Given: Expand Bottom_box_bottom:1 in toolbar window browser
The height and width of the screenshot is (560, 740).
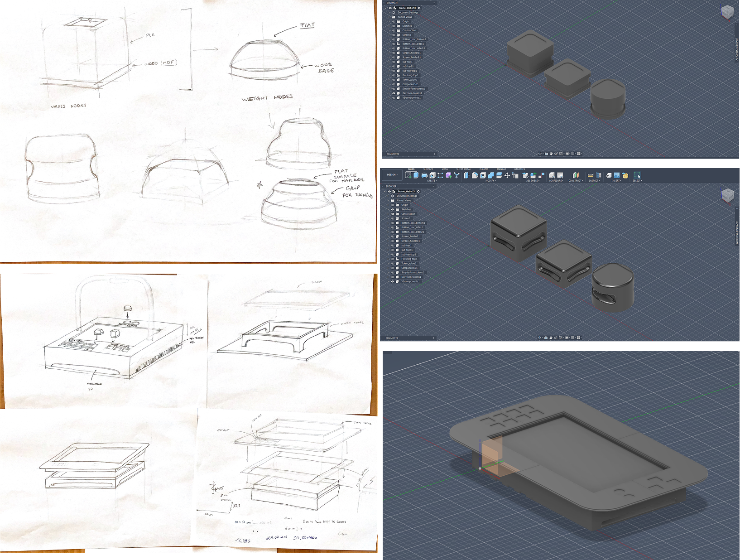Looking at the screenshot, I should (x=388, y=223).
